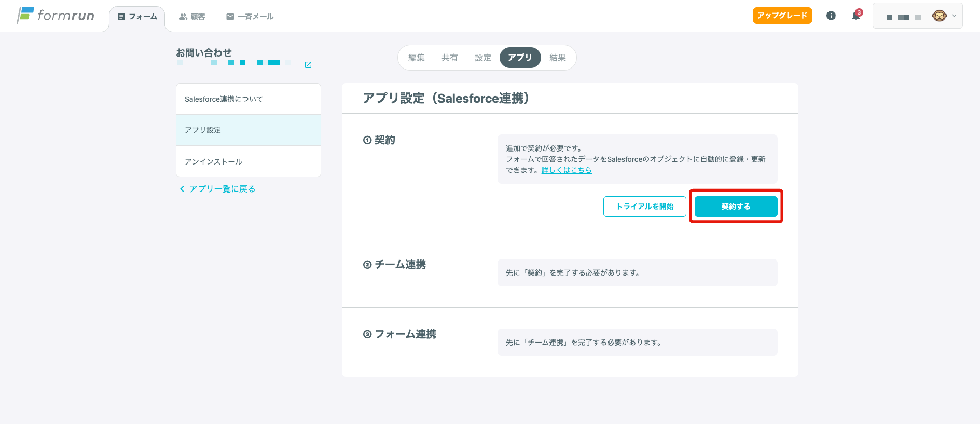
Task: Open the form's external link icon
Action: pos(308,65)
